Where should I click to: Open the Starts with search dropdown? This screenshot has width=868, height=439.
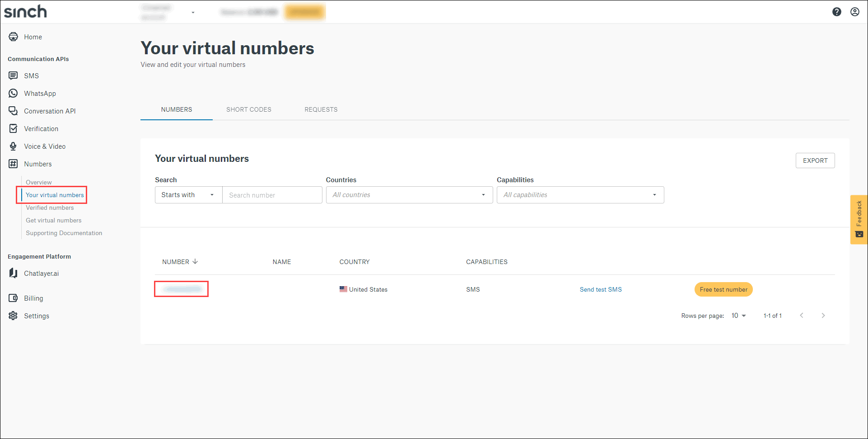pyautogui.click(x=188, y=195)
